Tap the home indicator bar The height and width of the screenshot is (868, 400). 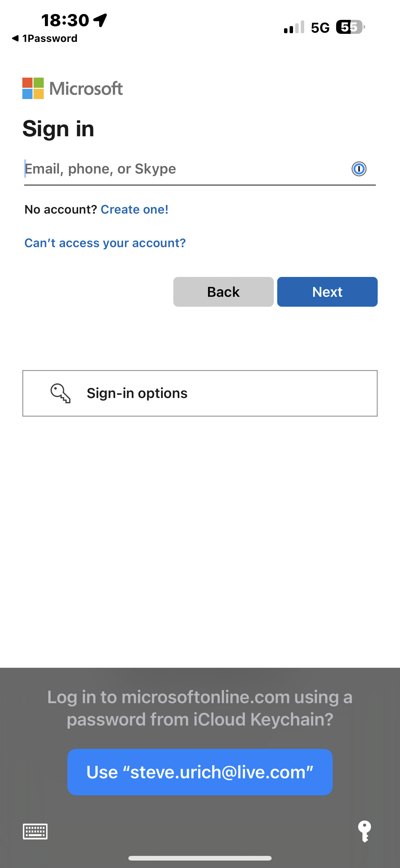[200, 858]
